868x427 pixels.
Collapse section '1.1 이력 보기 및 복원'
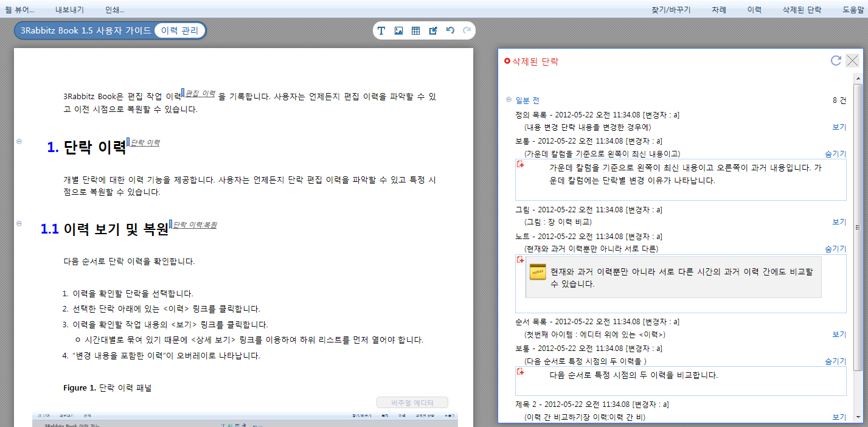click(x=19, y=224)
